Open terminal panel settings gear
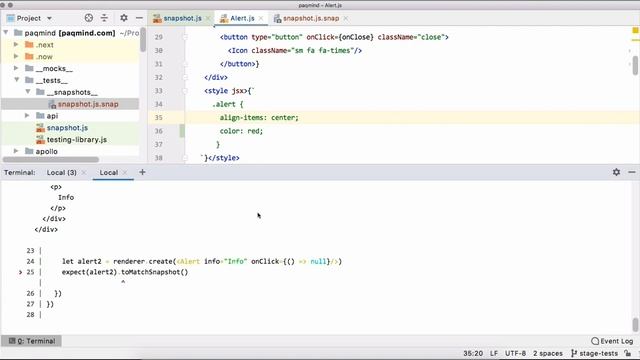Screen dimensions: 640x360 [x=616, y=172]
